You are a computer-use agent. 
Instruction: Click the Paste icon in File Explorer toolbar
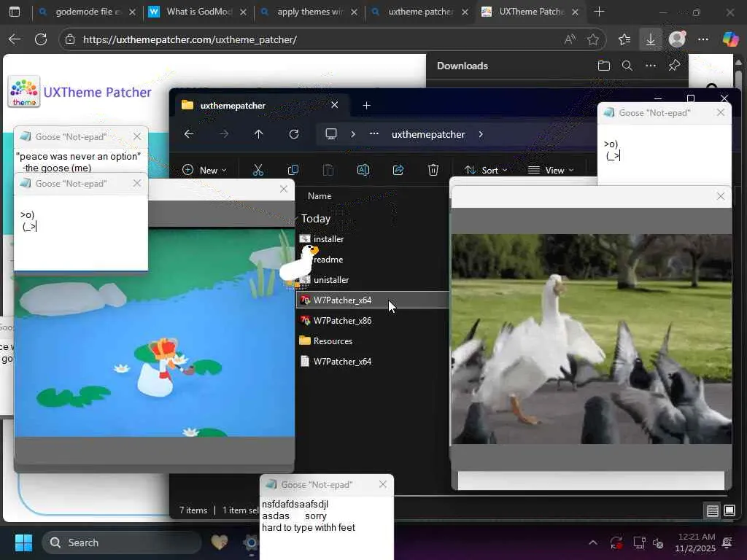(x=328, y=170)
